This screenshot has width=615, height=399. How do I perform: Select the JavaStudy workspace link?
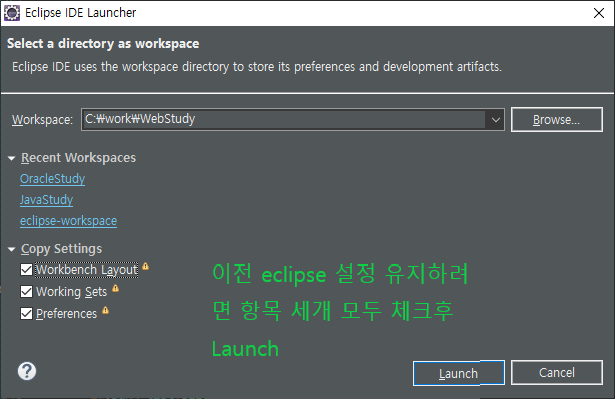coord(46,200)
